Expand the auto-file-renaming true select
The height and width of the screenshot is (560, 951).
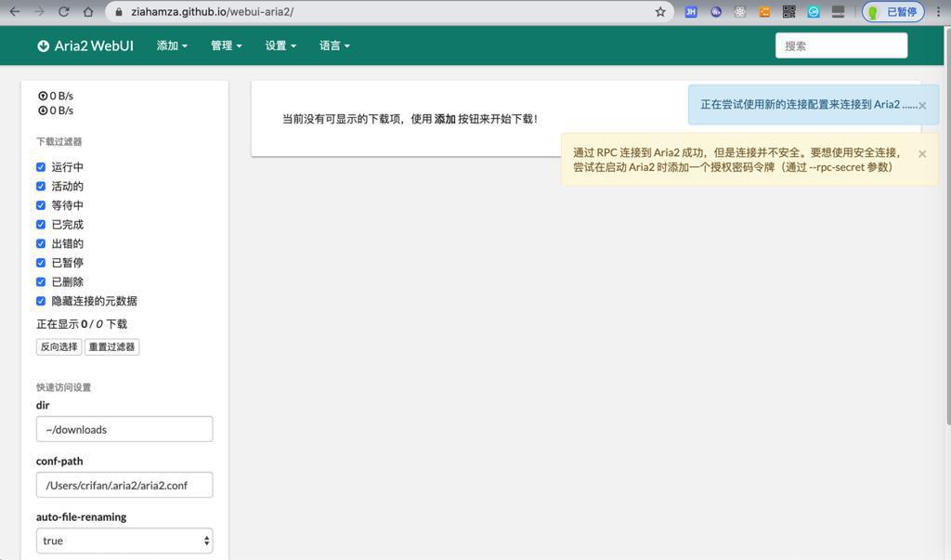tap(124, 540)
